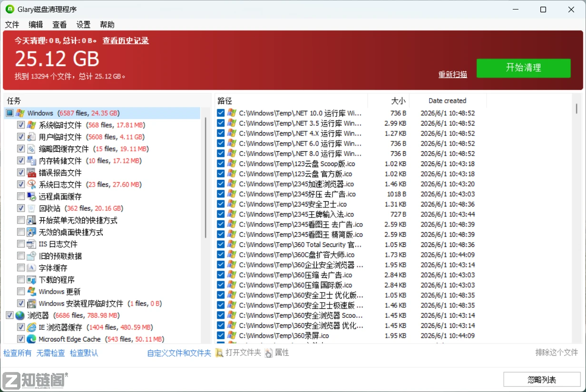Click the 检查默认 link
The width and height of the screenshot is (586, 392).
click(84, 353)
